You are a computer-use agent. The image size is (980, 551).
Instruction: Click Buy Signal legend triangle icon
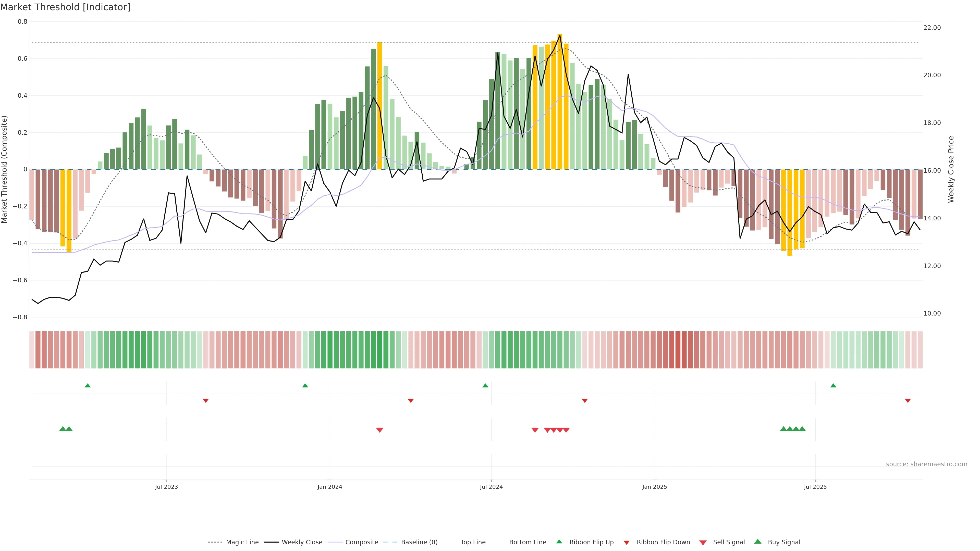tap(757, 542)
